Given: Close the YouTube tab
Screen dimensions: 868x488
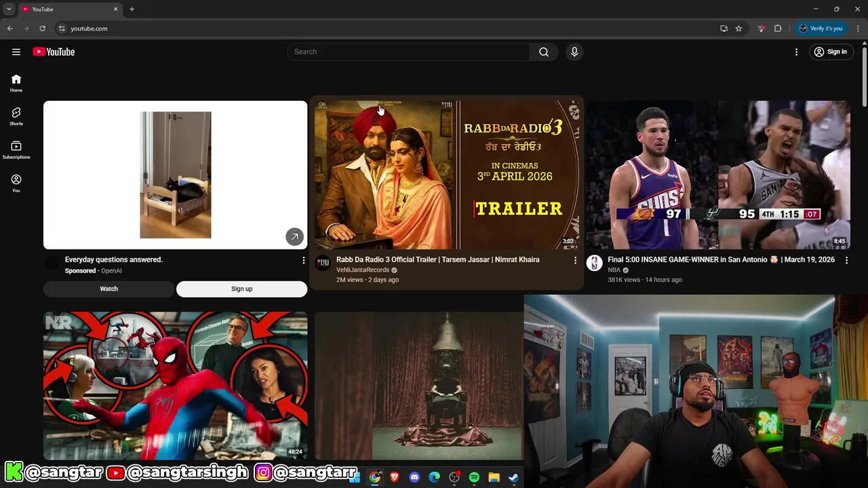Looking at the screenshot, I should click(115, 9).
